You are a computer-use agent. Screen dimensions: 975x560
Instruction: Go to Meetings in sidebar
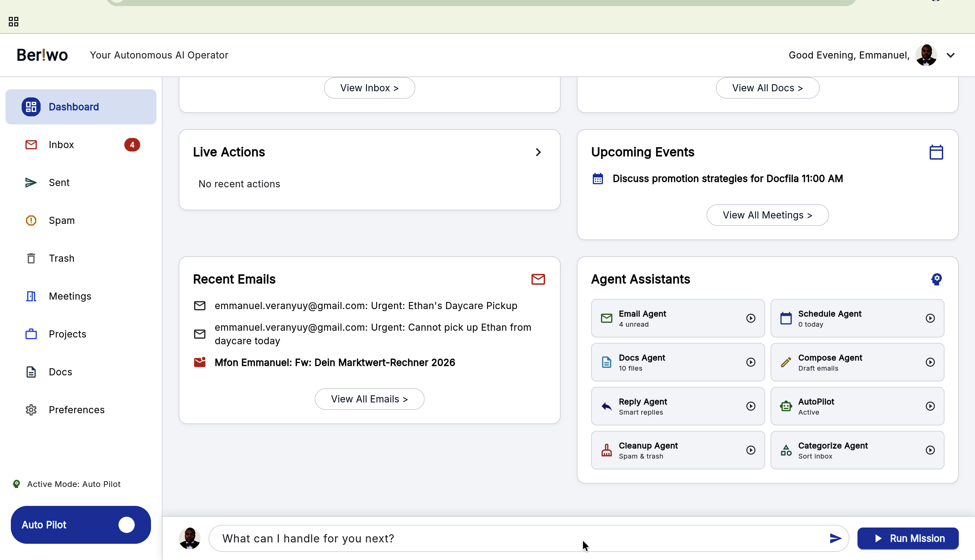(x=70, y=297)
